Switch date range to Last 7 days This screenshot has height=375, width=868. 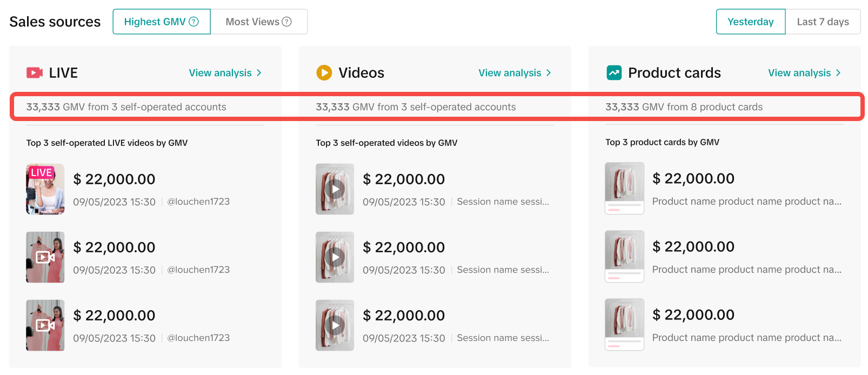click(x=823, y=22)
